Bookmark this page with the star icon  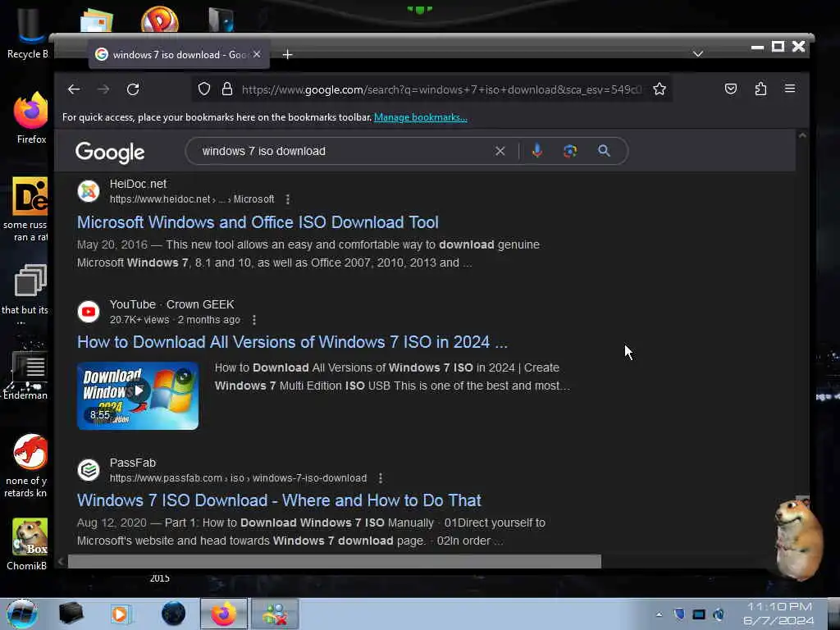(x=660, y=89)
